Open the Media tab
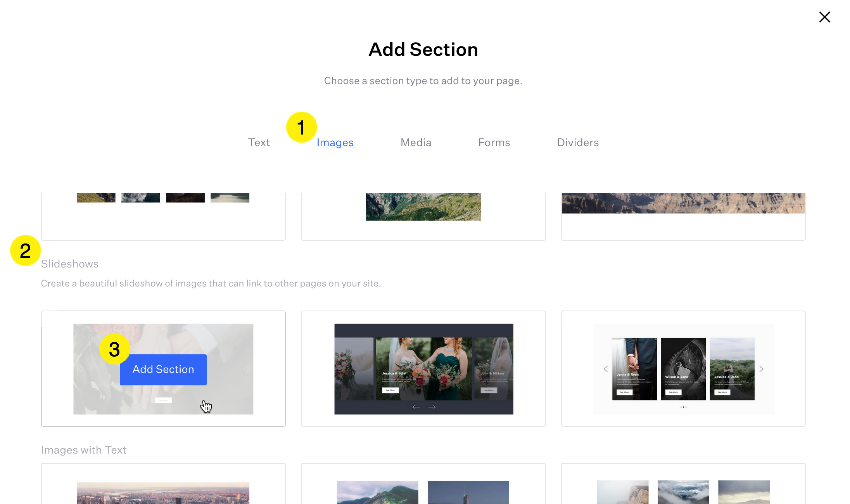 click(416, 142)
